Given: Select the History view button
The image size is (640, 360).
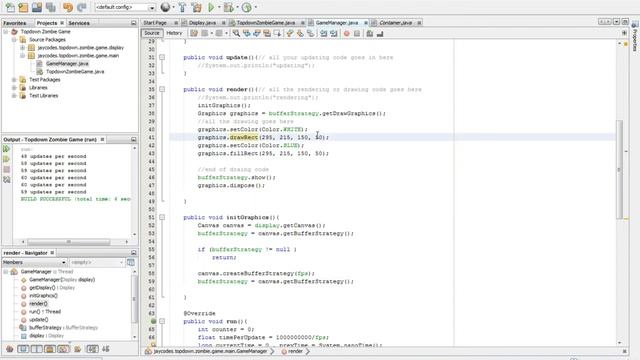Looking at the screenshot, I should [x=174, y=33].
